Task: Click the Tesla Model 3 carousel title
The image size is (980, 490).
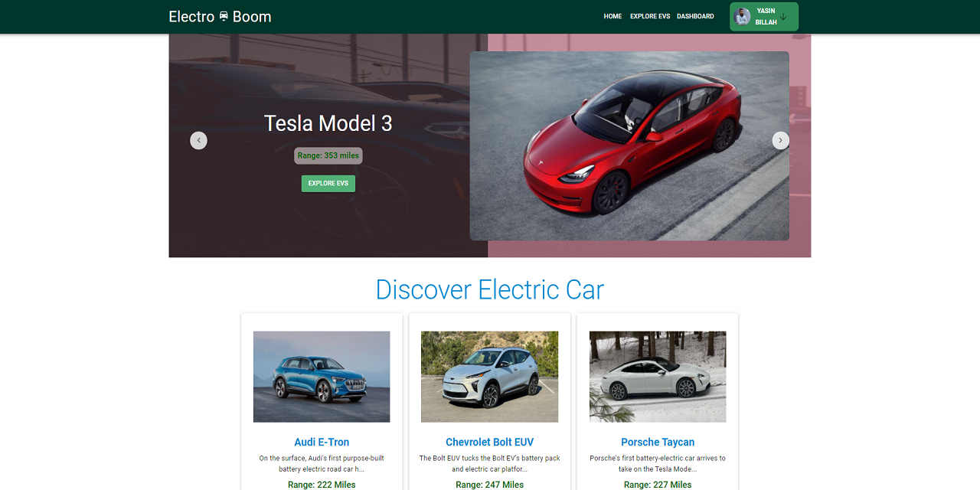Action: [328, 122]
